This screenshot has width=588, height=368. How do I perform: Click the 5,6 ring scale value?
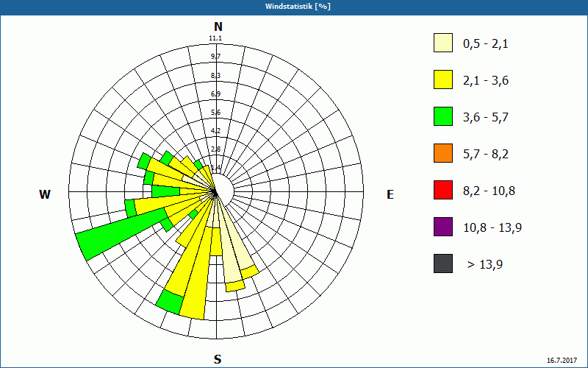(215, 113)
